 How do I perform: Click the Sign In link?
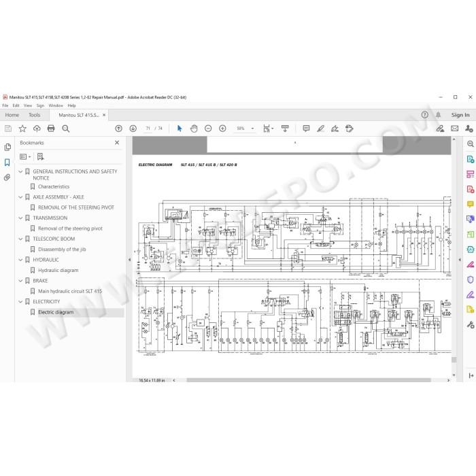[460, 115]
